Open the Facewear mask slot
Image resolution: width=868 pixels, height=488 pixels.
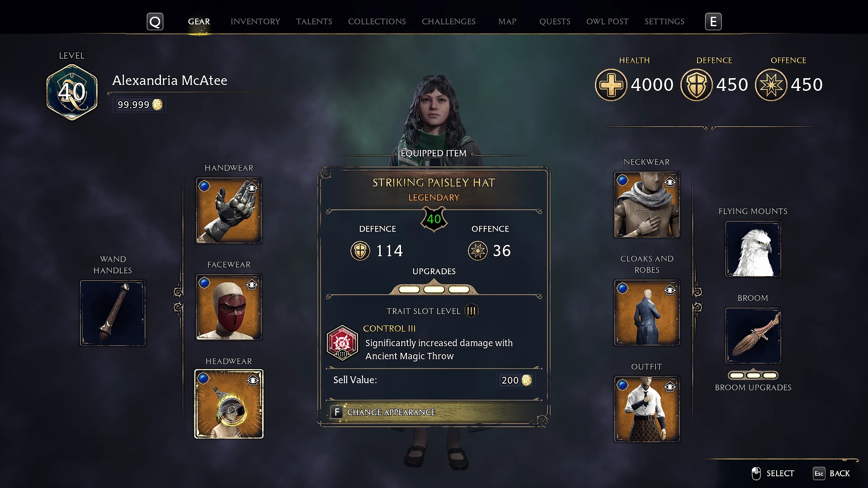[229, 307]
